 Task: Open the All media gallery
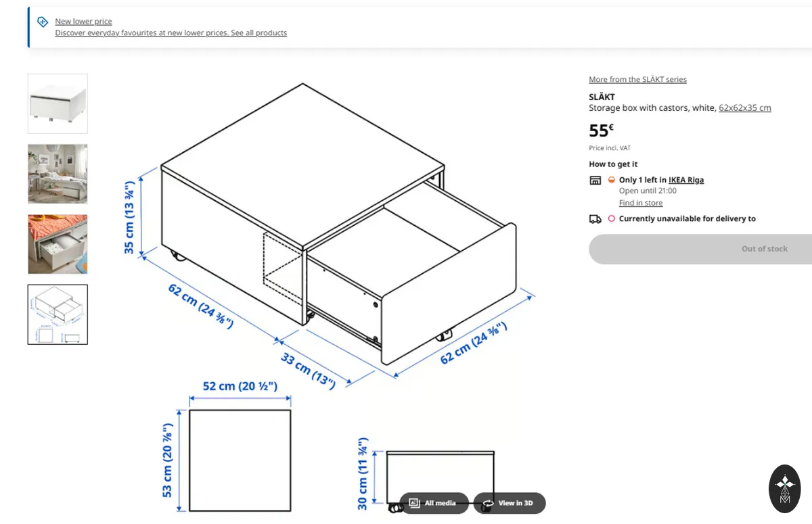(x=434, y=503)
